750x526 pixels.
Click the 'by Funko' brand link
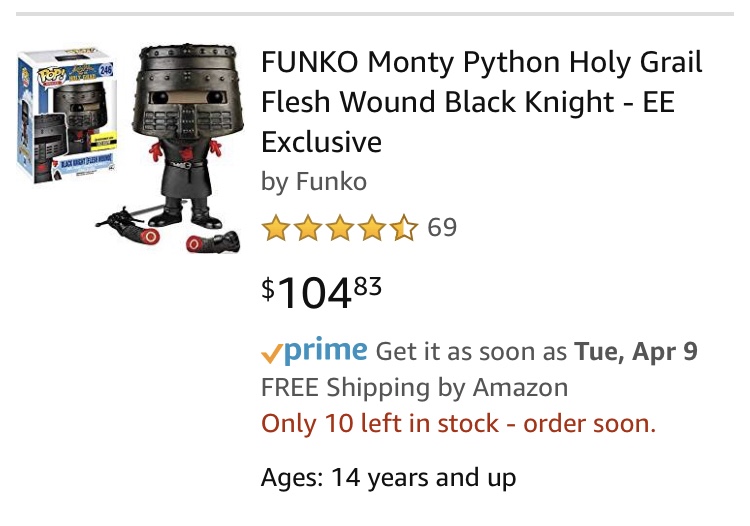click(314, 182)
